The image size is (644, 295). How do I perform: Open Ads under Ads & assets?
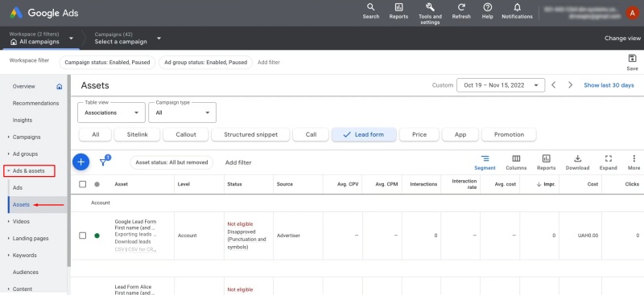click(x=17, y=187)
